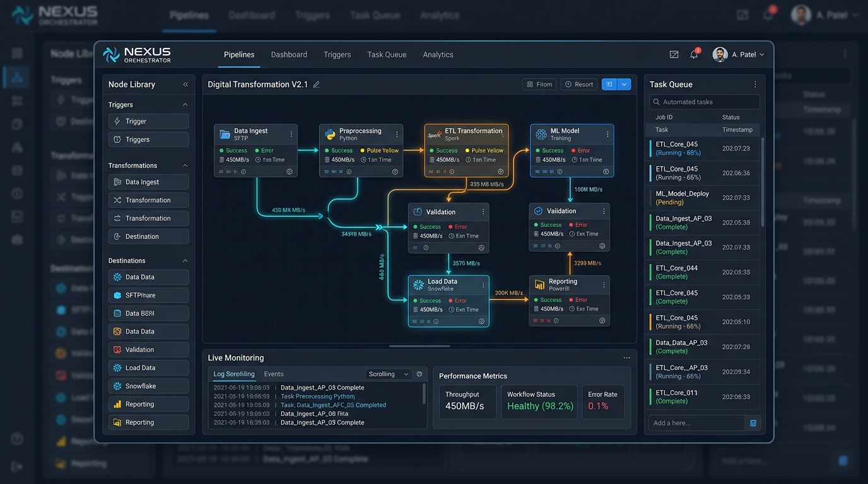Click the blue sliders button in pipeline toolbar

tap(609, 84)
